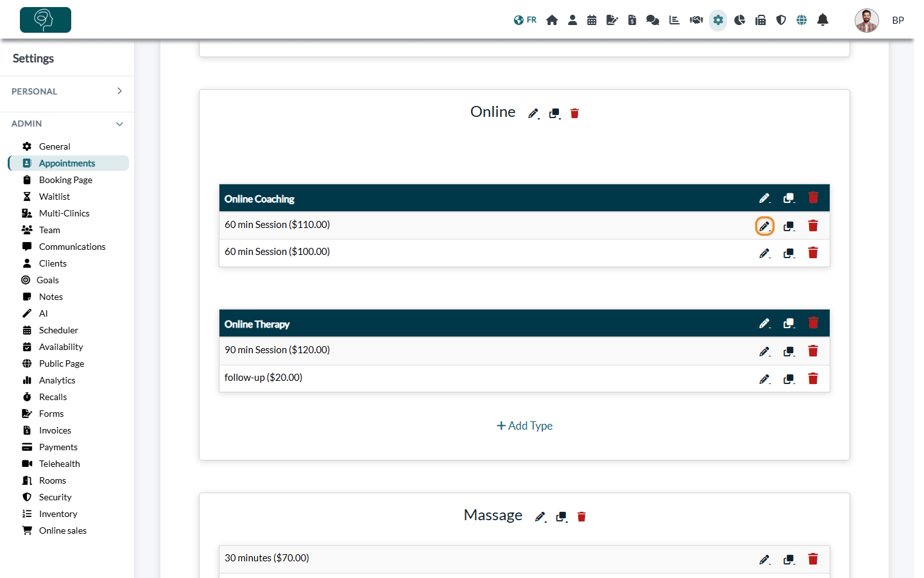Edit the 30 minutes ($70.00) row
Viewport: 924px width, 578px height.
tap(764, 559)
